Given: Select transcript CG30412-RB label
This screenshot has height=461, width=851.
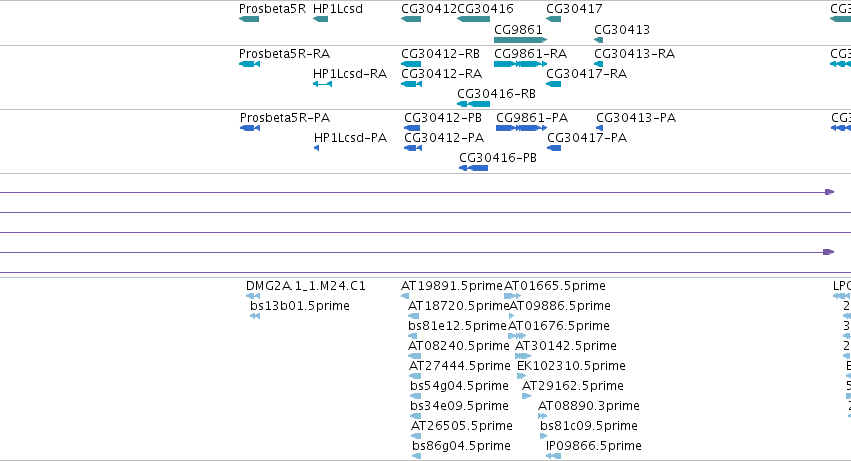Looking at the screenshot, I should (x=441, y=54).
